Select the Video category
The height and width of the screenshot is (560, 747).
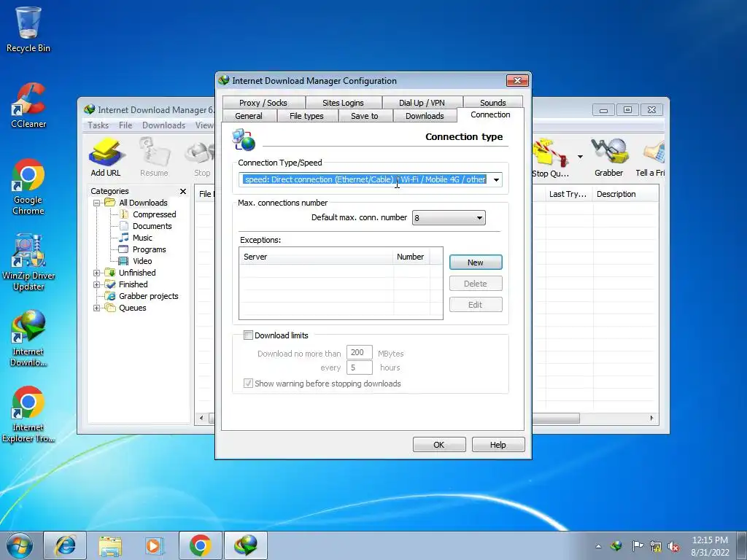coord(142,261)
